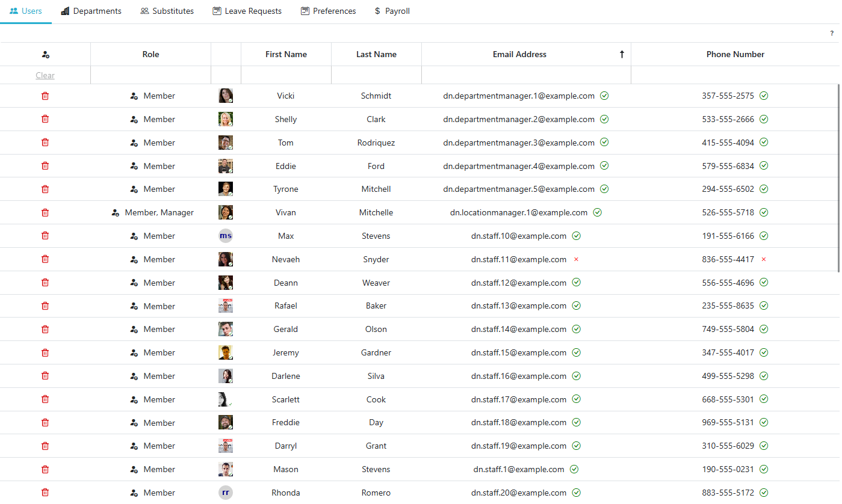The height and width of the screenshot is (504, 842).
Task: Click the vertical scrollbar of the user table
Action: (839, 180)
